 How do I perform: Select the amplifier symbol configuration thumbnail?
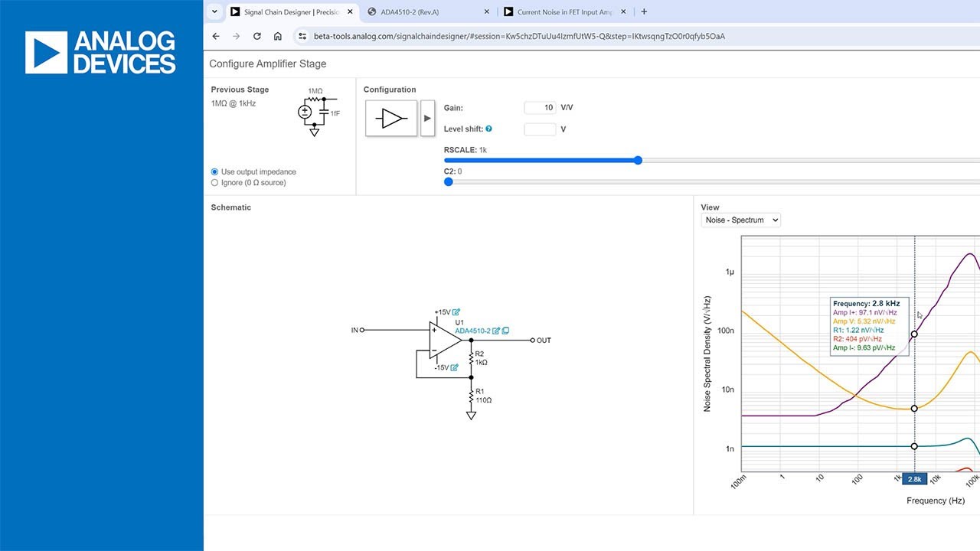[x=391, y=119]
